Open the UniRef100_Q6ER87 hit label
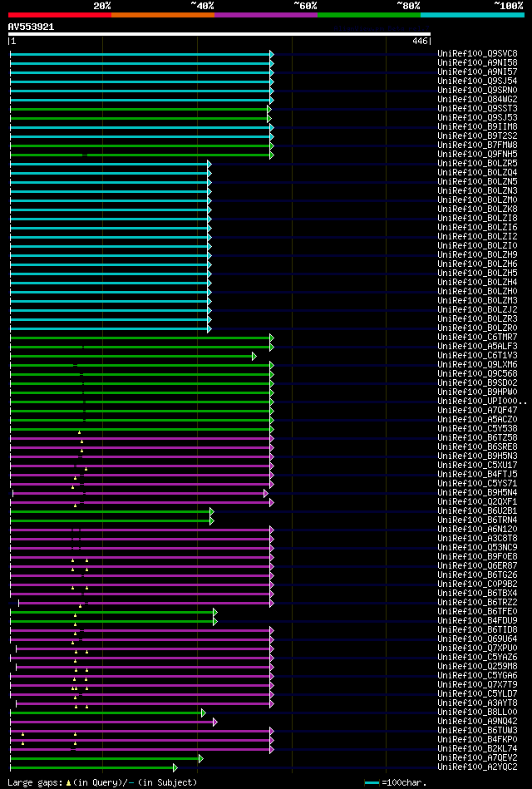The height and width of the screenshot is (789, 532). [x=478, y=565]
